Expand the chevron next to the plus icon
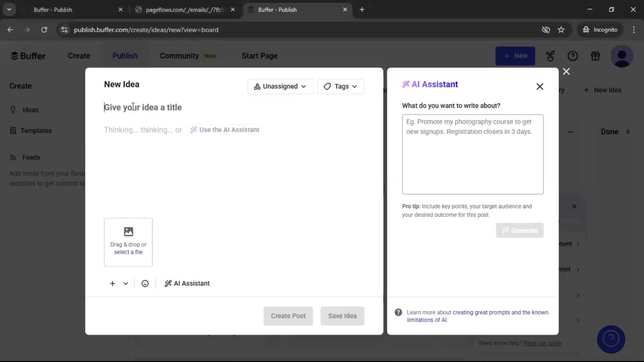Image resolution: width=644 pixels, height=362 pixels. point(125,283)
